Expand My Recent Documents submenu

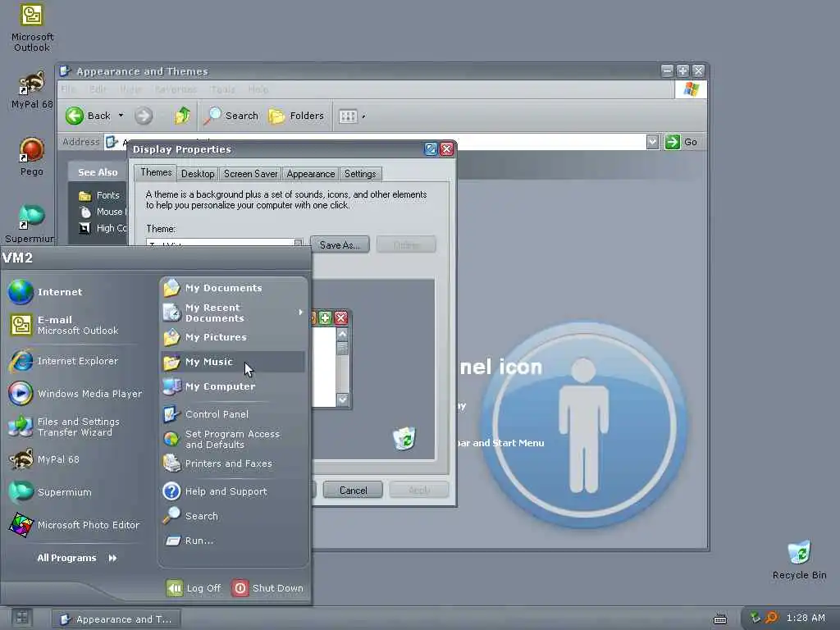(x=233, y=313)
